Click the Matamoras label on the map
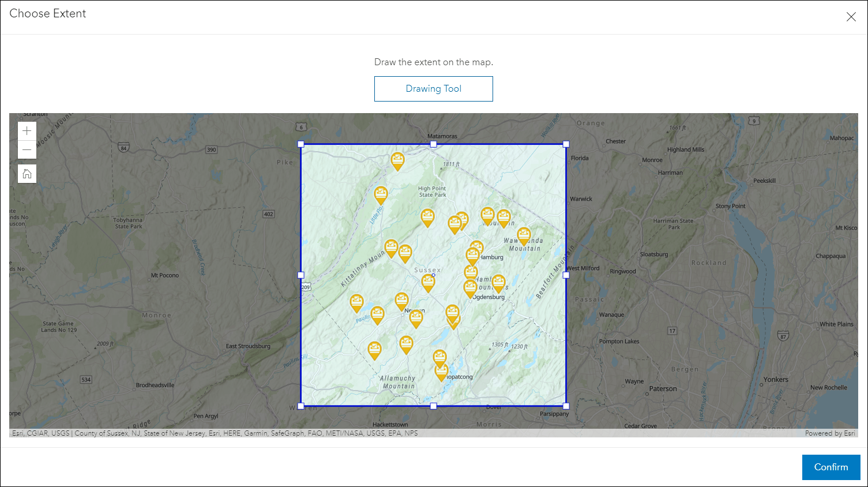 (442, 137)
